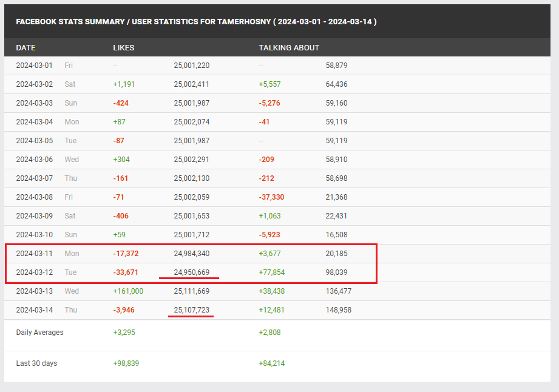Image resolution: width=559 pixels, height=392 pixels.
Task: Click likes change -87
Action: pos(118,141)
